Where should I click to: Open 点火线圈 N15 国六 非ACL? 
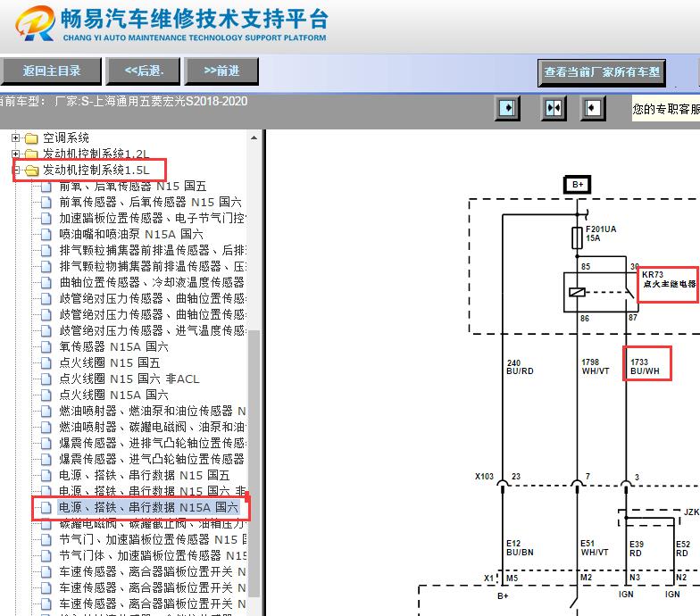pos(129,379)
